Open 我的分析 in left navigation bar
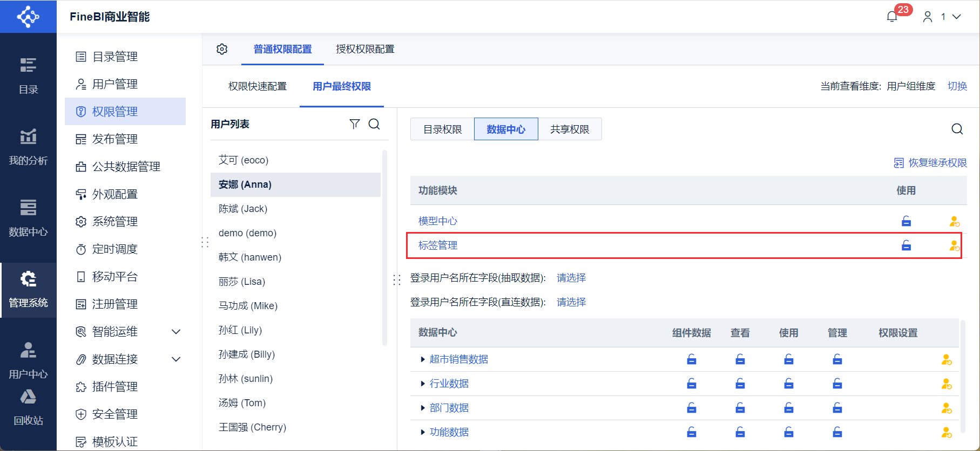 (x=28, y=146)
